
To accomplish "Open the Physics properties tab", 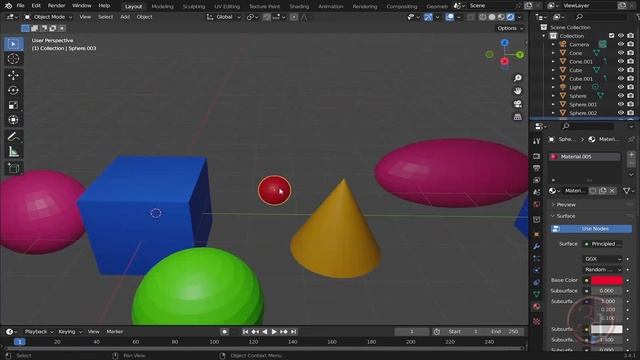I will [537, 270].
